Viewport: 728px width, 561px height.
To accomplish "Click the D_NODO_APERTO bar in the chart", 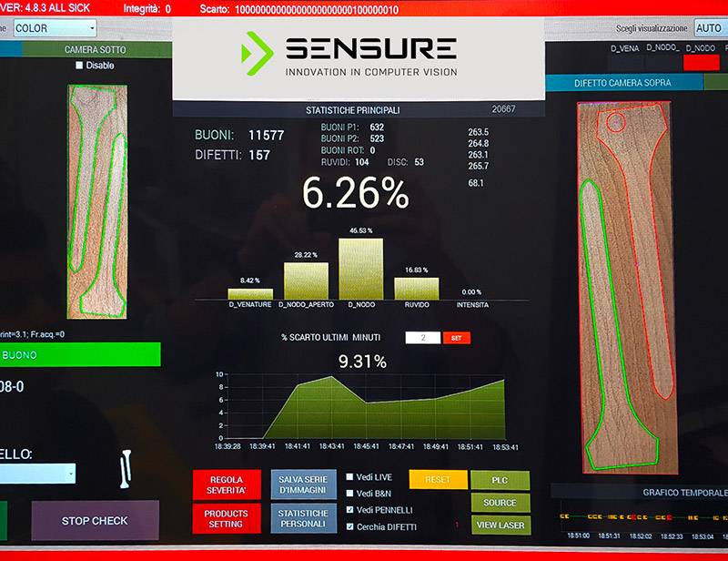I will [306, 281].
